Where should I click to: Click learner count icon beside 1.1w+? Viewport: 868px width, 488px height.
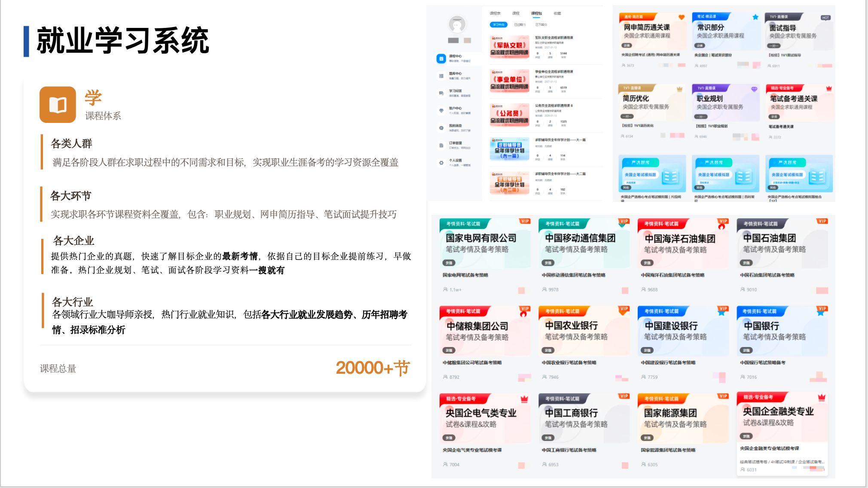(x=445, y=290)
